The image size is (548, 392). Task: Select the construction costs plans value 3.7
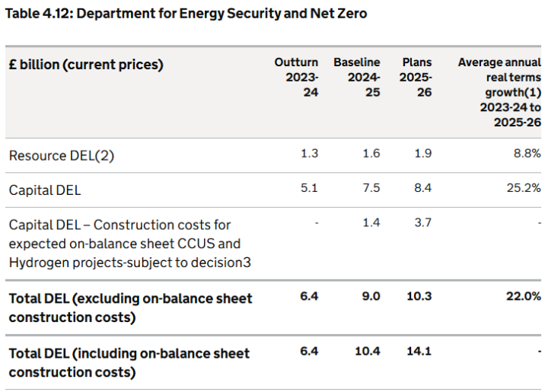coord(422,222)
